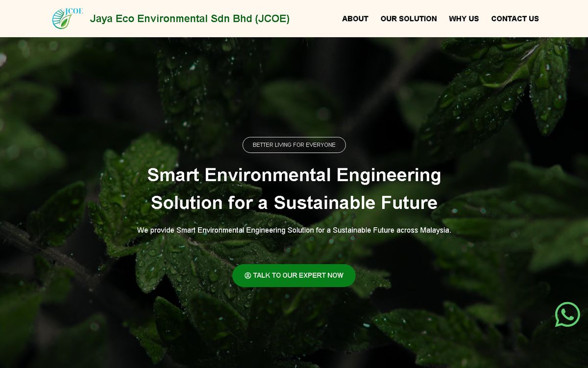Select the BETTER LIVING FOR EVERYONE badge
This screenshot has height=368, width=588.
point(294,145)
